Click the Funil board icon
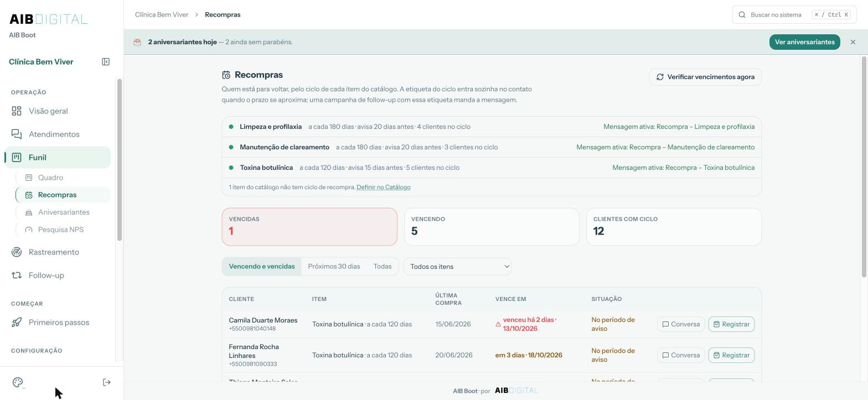 (17, 158)
